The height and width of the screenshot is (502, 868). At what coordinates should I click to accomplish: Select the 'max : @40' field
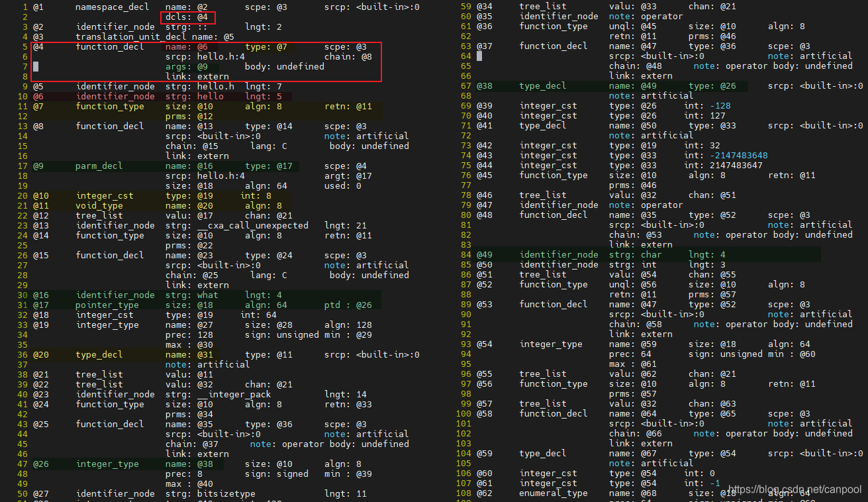tap(189, 483)
